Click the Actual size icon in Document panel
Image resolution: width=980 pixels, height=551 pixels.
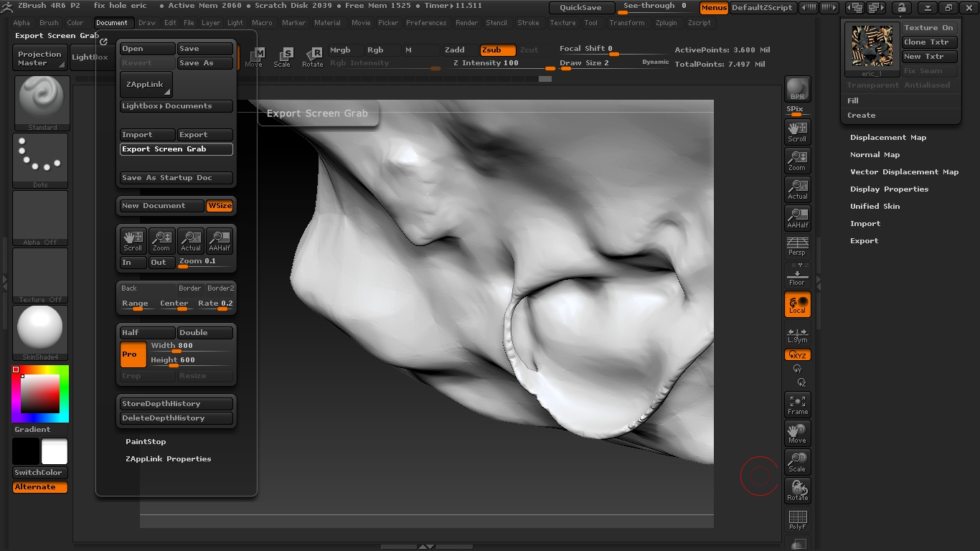[x=191, y=241]
